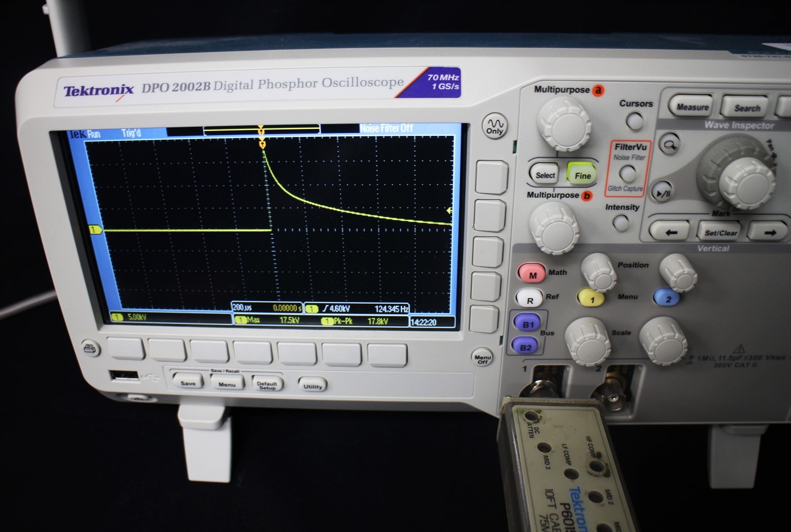Click the HF COMP adjustment hole on probe
Screen dimensions: 791x532
click(x=596, y=467)
